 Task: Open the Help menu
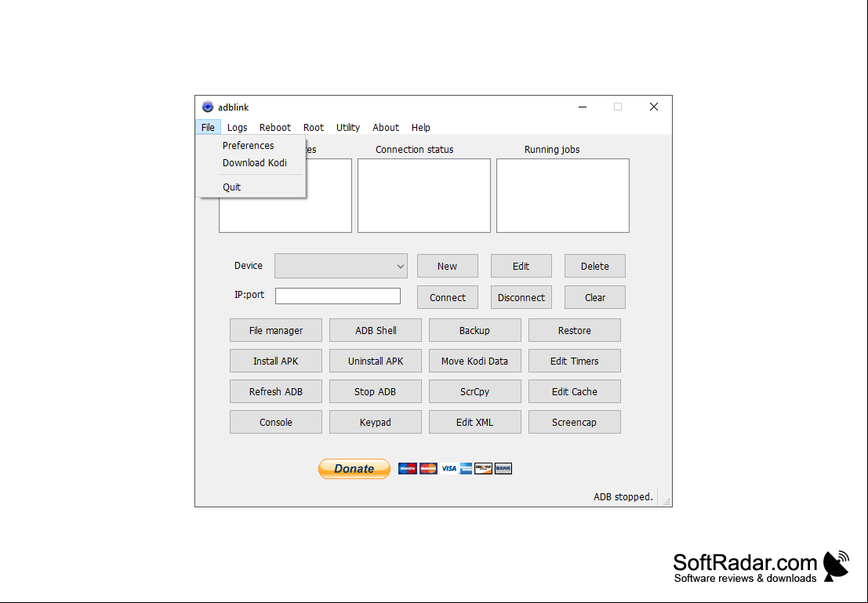[421, 127]
